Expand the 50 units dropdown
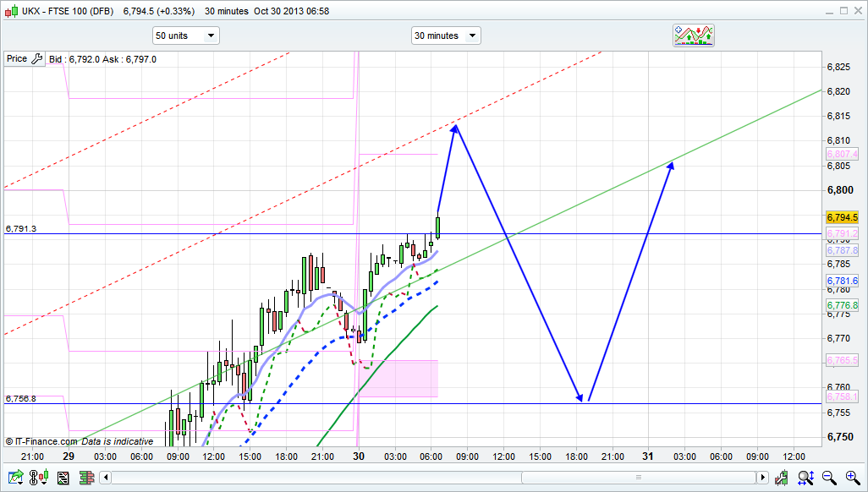This screenshot has width=868, height=492. pos(185,36)
